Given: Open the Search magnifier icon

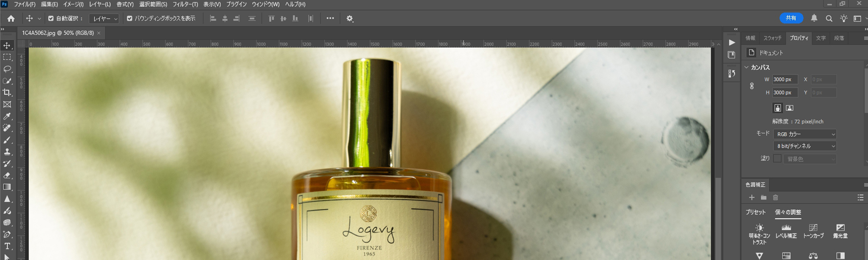Looking at the screenshot, I should click(x=829, y=18).
